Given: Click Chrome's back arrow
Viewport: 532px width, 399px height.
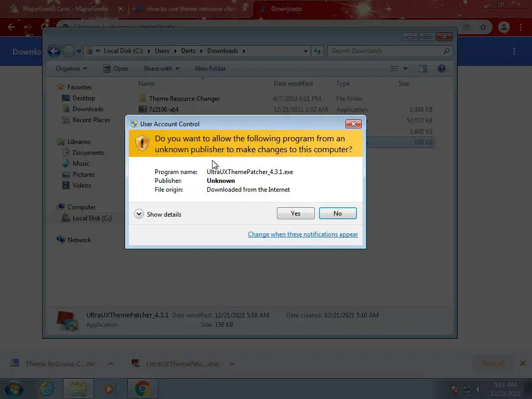Looking at the screenshot, I should click(11, 27).
